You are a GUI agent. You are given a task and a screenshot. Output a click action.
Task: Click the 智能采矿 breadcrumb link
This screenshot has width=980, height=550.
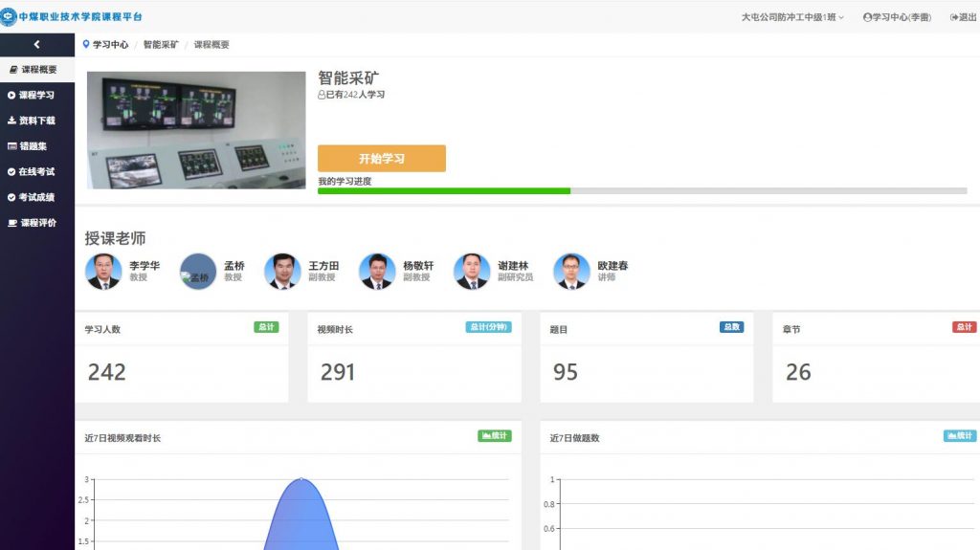coord(161,44)
